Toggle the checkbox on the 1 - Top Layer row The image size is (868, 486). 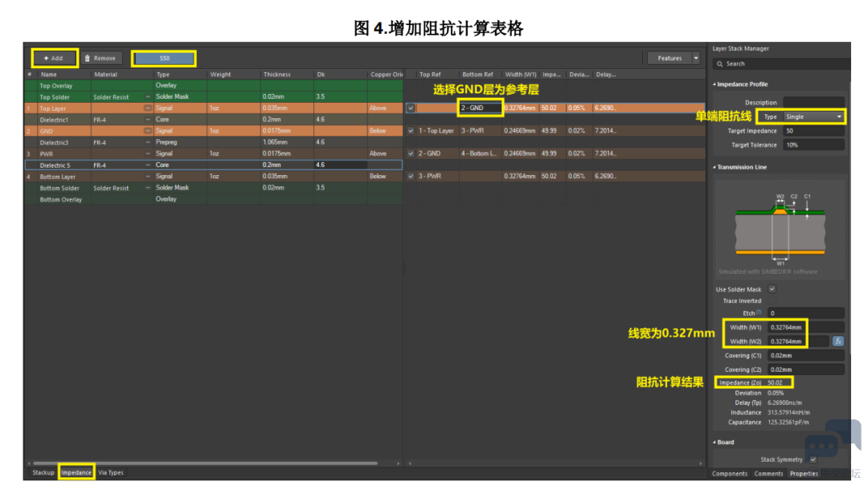pos(411,131)
